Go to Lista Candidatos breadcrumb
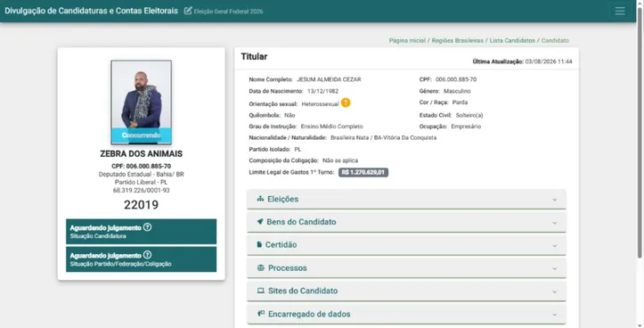 click(512, 40)
